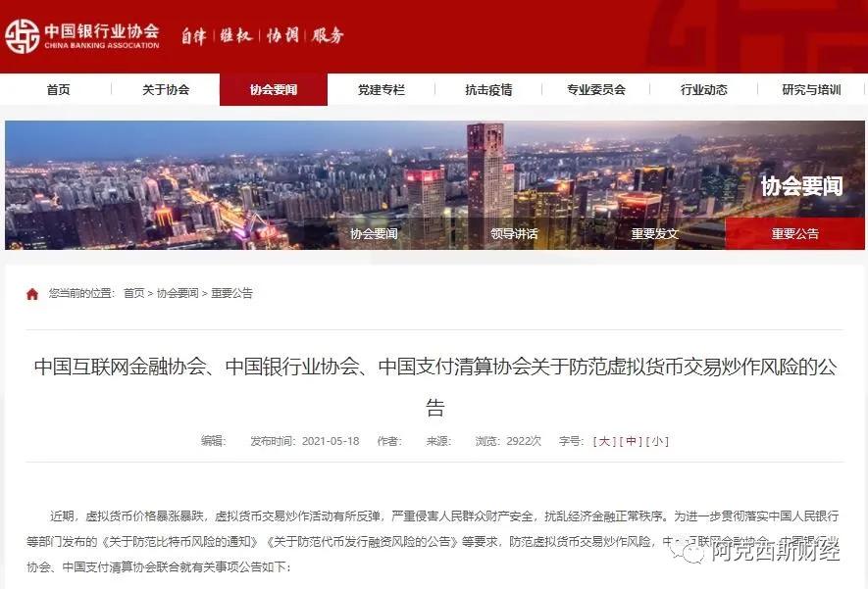868x589 pixels.
Task: Open the 专业委员会 menu
Action: (595, 89)
